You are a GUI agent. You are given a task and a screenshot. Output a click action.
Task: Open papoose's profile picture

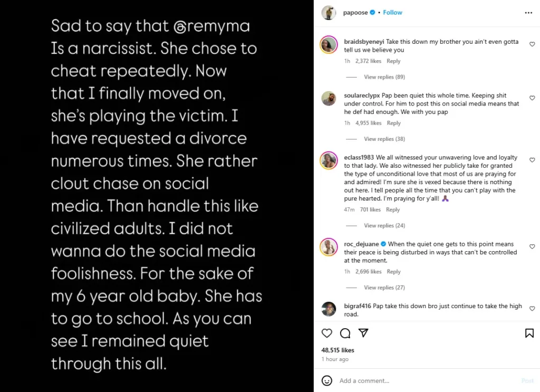pos(329,12)
